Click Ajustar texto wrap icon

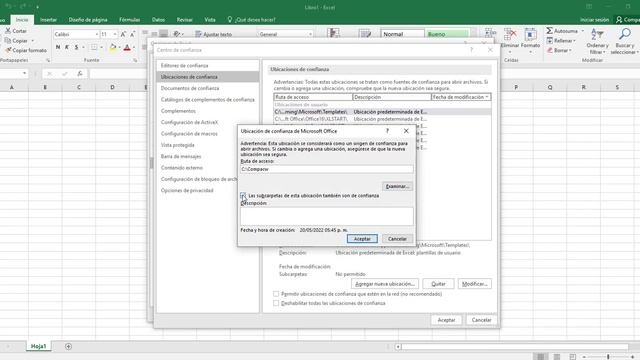[x=198, y=34]
